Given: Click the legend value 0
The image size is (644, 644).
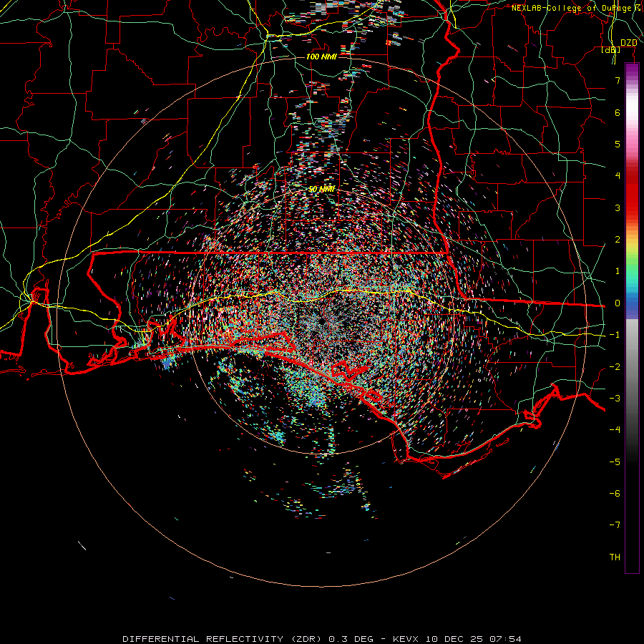Looking at the screenshot, I should pyautogui.click(x=618, y=303).
